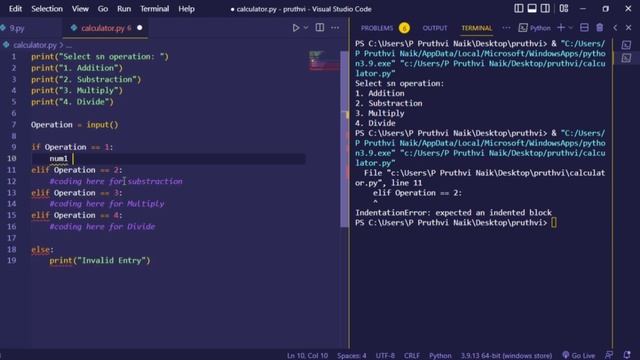This screenshot has width=640, height=360.
Task: Click the editor minimap preview
Action: (x=324, y=60)
